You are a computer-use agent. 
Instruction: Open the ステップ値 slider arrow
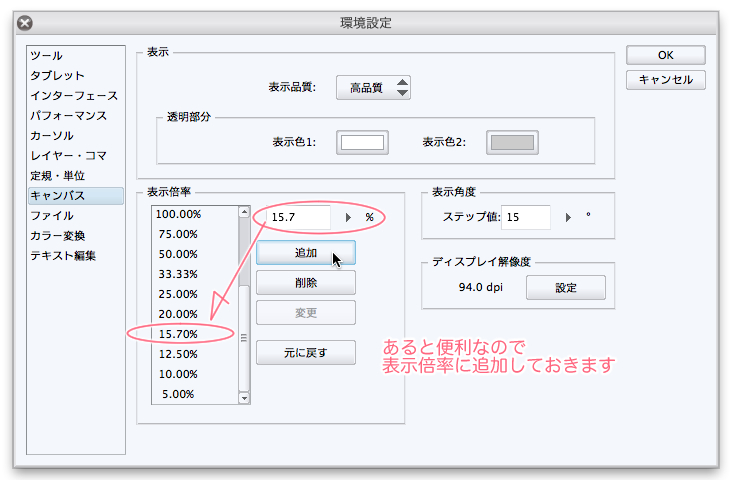[568, 217]
